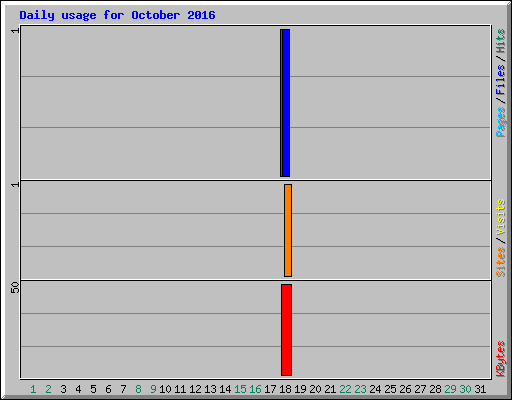
Task: Click the 'KBytes' legend label
Action: pyautogui.click(x=500, y=359)
